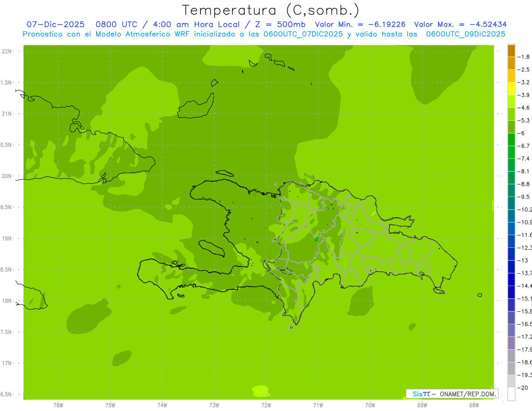Click the '17N' latitude label
Viewport: 532px width, 411px height.
(x=8, y=363)
